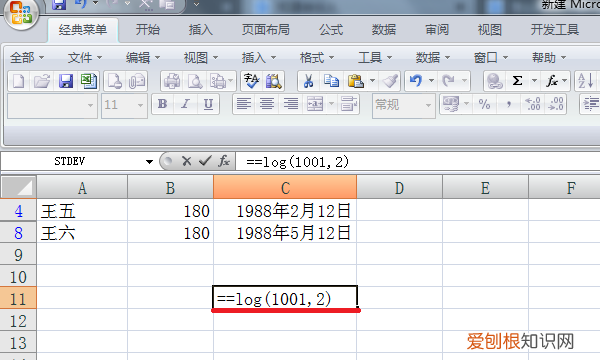Open the 全部 dropdown menu
The width and height of the screenshot is (600, 360).
[x=26, y=58]
